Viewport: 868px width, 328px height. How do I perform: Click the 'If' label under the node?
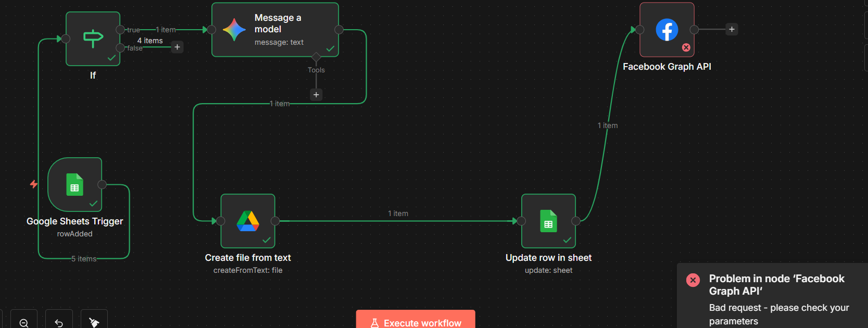coord(93,75)
